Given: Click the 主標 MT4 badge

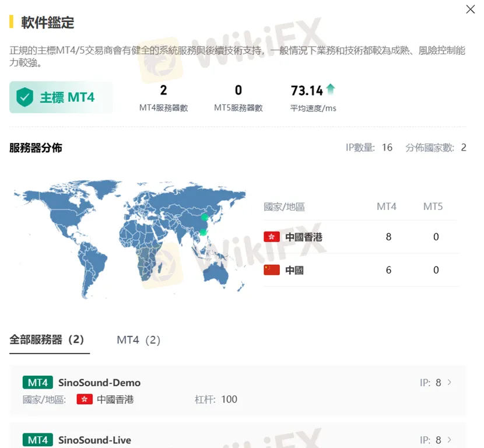Looking at the screenshot, I should 61,97.
